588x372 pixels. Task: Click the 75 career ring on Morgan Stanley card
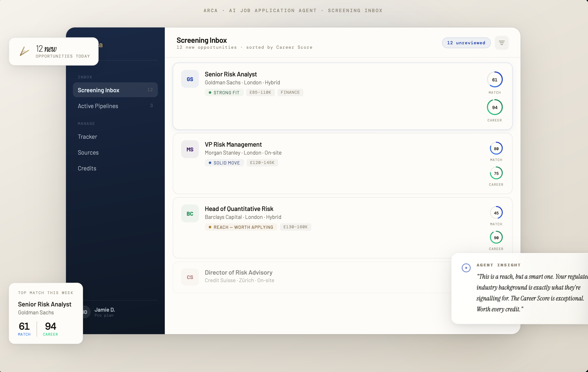tap(496, 173)
